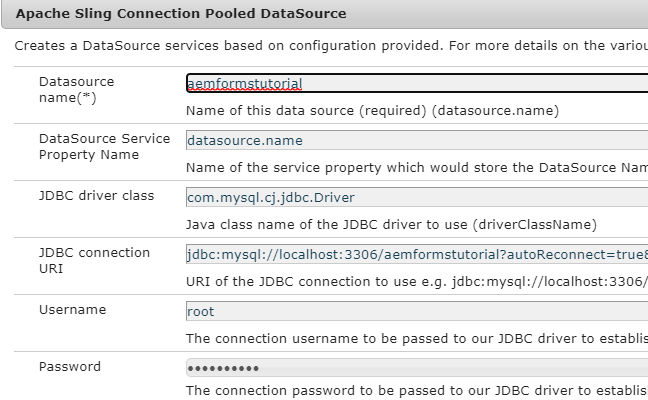This screenshot has width=648, height=400.
Task: Click the 'connection password to be passed' description
Action: click(x=417, y=390)
